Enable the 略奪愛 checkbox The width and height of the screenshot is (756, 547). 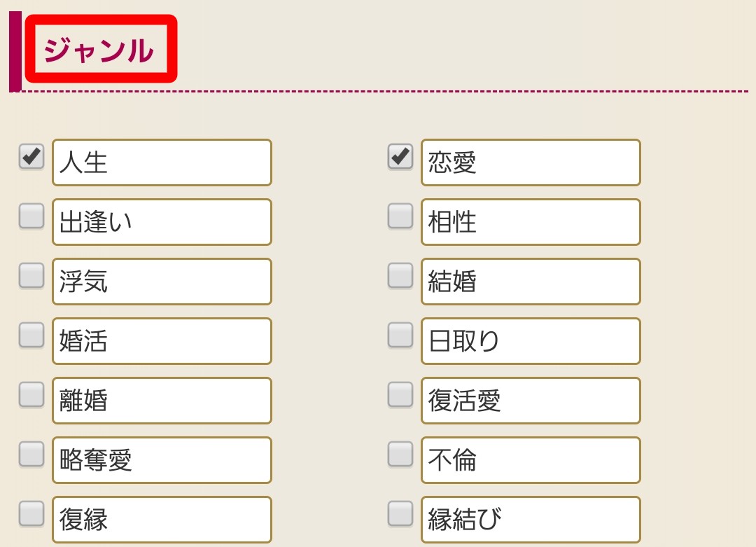(x=31, y=455)
